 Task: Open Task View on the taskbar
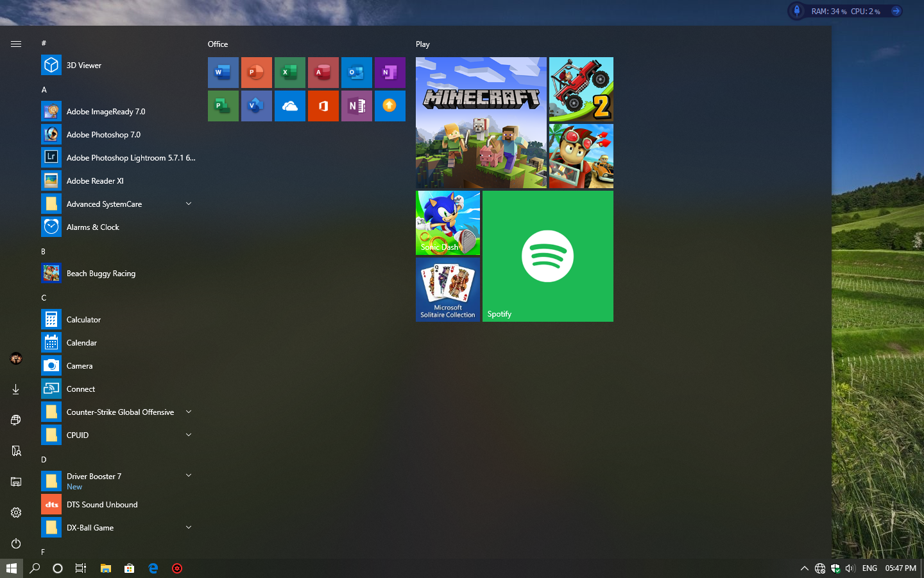point(81,568)
